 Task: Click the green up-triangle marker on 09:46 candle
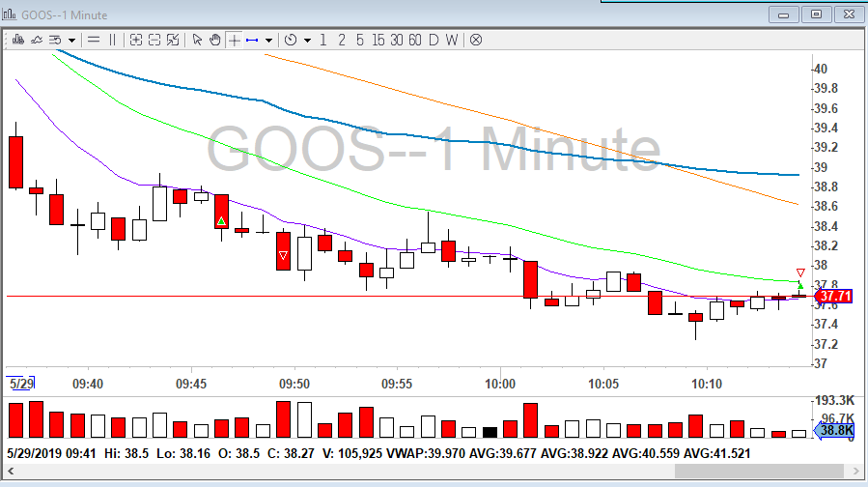(x=221, y=221)
